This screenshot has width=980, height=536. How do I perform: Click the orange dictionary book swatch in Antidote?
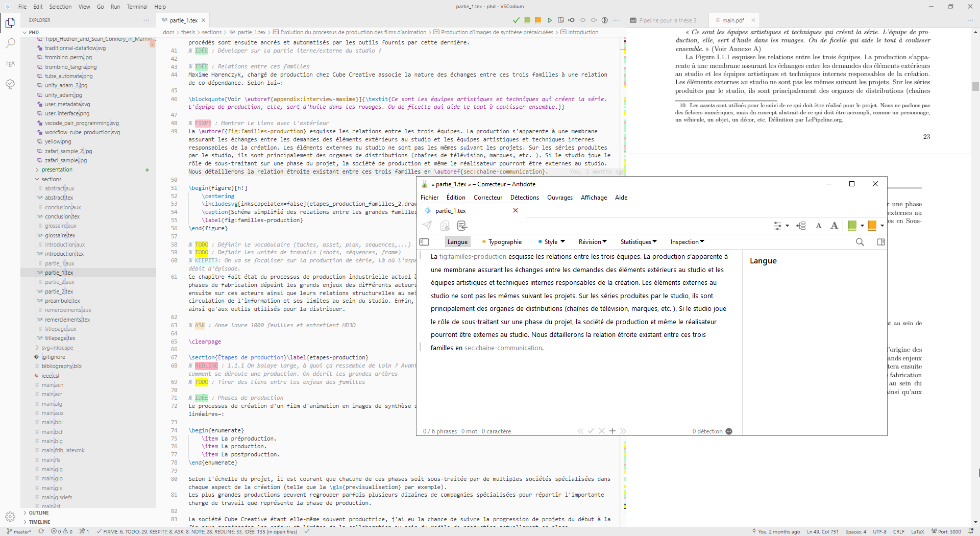click(872, 226)
